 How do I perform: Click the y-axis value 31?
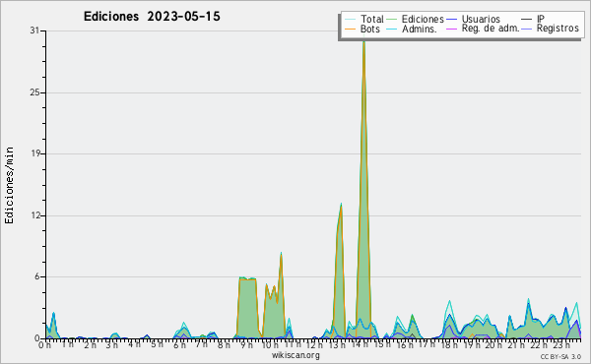[34, 30]
